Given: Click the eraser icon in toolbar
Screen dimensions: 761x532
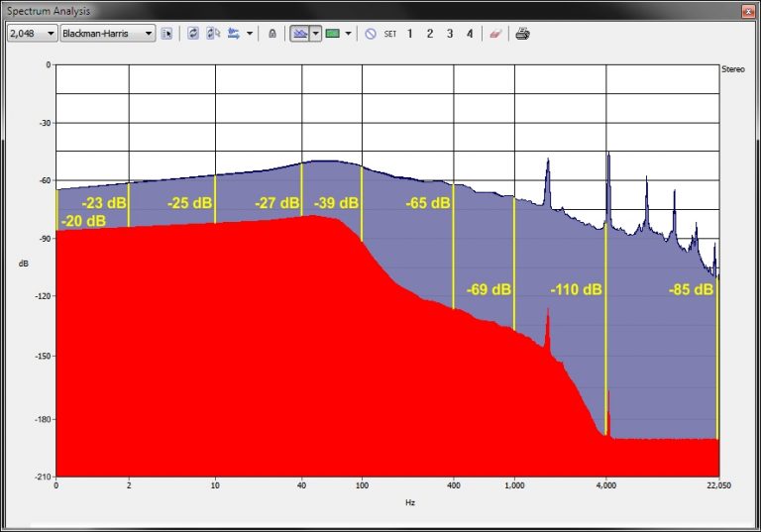Looking at the screenshot, I should coord(495,34).
